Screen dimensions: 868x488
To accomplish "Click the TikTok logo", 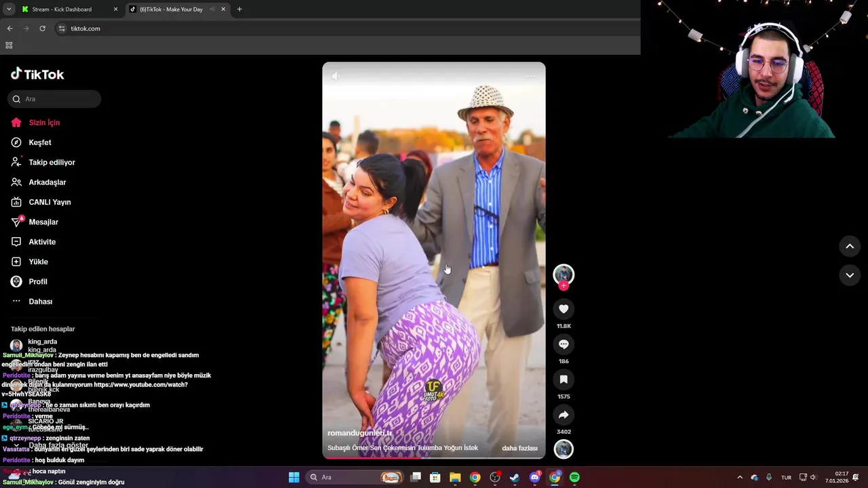I will point(37,74).
